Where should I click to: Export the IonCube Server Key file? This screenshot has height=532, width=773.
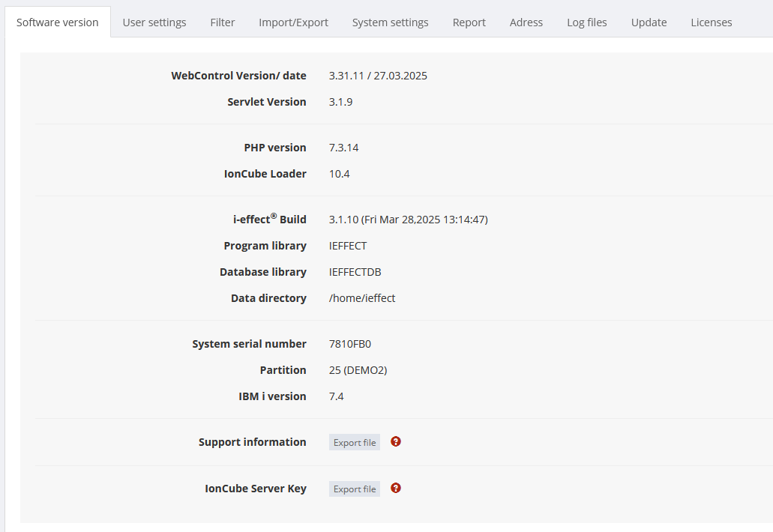355,489
